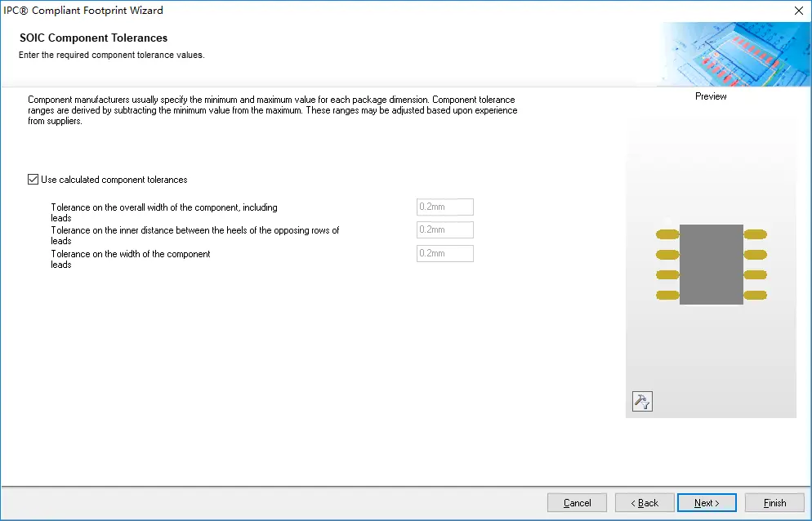This screenshot has height=521, width=812.
Task: Click Finish to complete the wizard
Action: [774, 503]
